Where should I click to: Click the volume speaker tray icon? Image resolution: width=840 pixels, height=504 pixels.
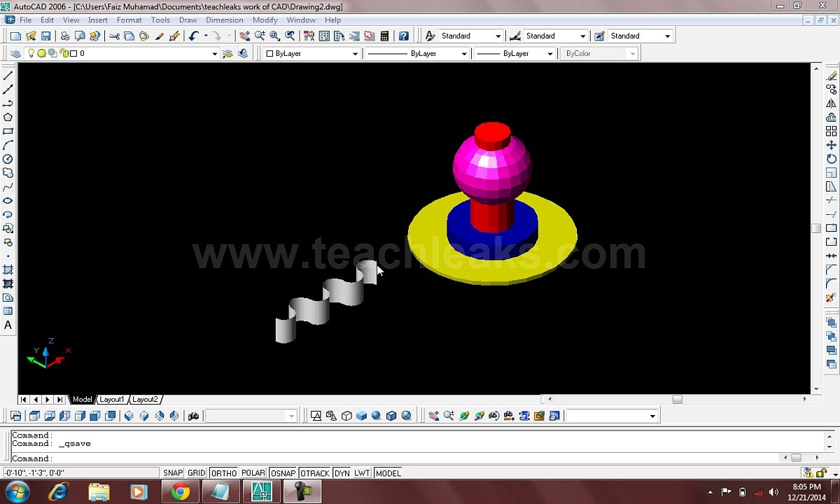click(773, 492)
